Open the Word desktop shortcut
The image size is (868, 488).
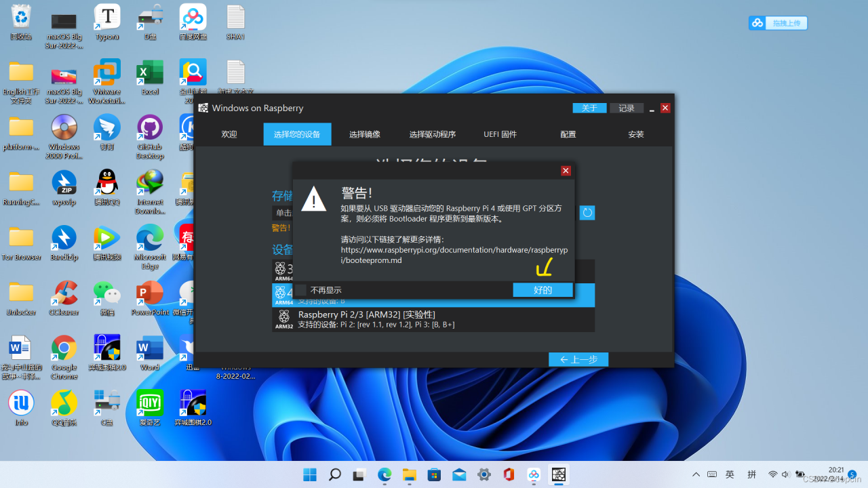coord(150,353)
